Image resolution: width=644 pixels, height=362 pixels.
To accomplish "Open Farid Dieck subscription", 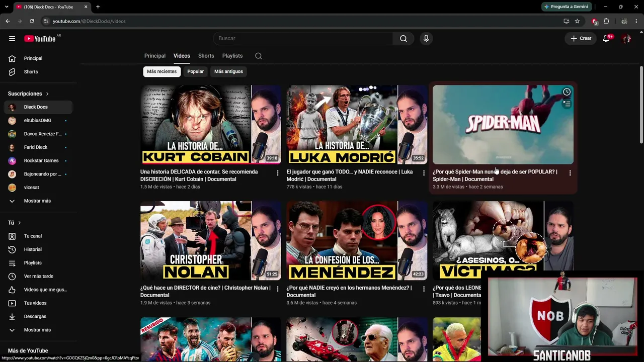I will click(x=38, y=147).
